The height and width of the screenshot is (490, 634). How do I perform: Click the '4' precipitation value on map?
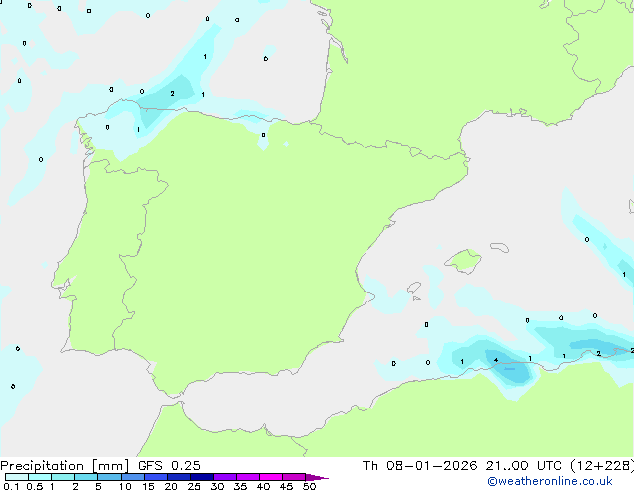[x=496, y=360]
